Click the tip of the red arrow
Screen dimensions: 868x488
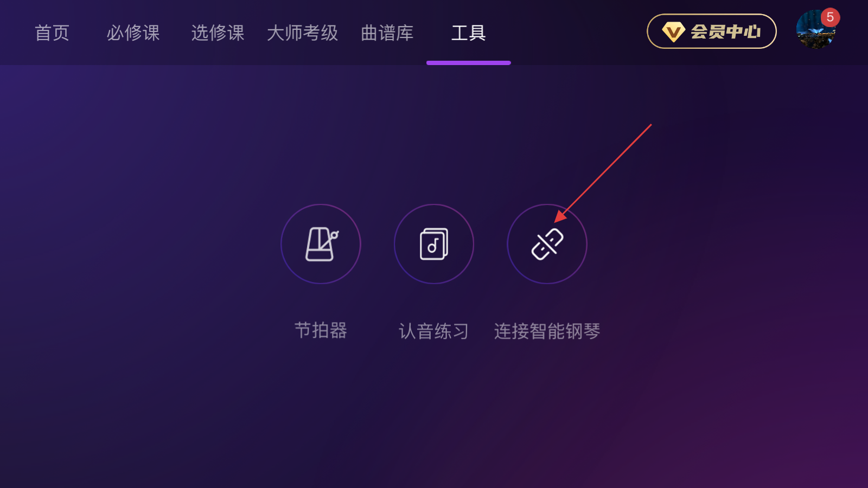tap(555, 221)
